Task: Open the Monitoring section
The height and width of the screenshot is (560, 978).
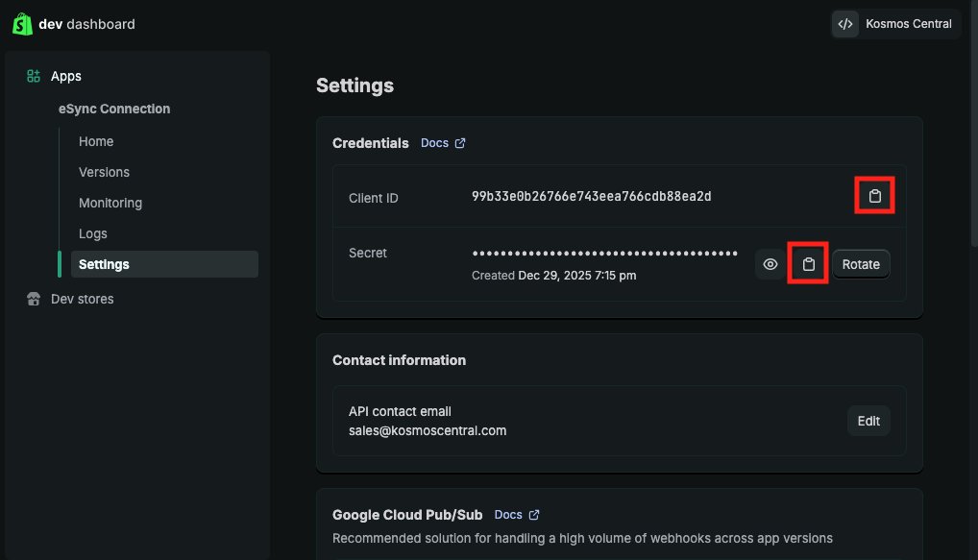Action: pyautogui.click(x=110, y=203)
